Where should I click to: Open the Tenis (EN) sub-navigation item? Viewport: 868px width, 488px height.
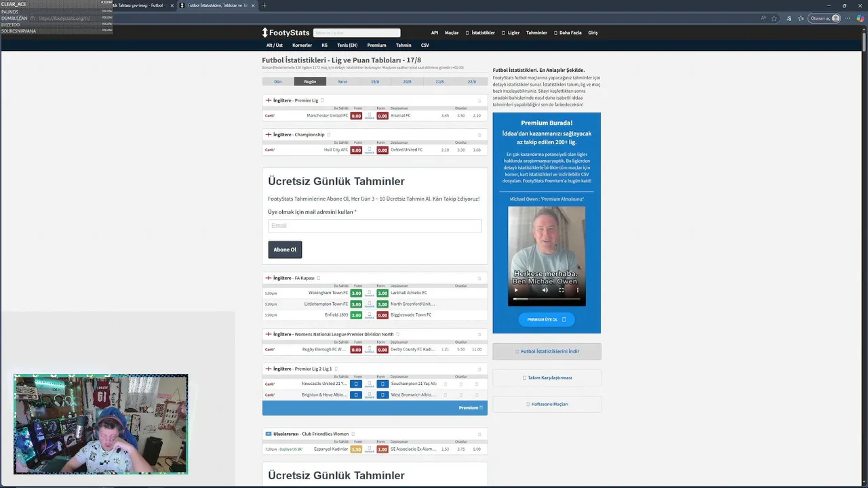[347, 45]
